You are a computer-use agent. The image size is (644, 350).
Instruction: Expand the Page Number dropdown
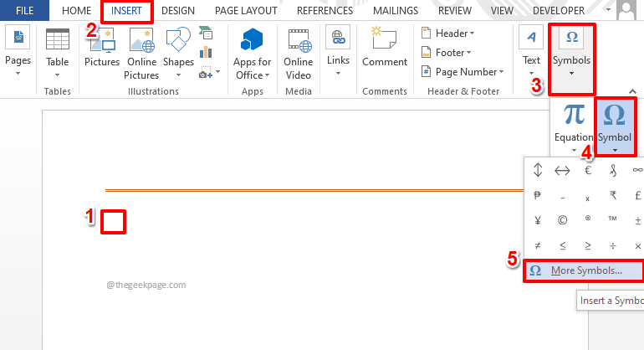463,72
